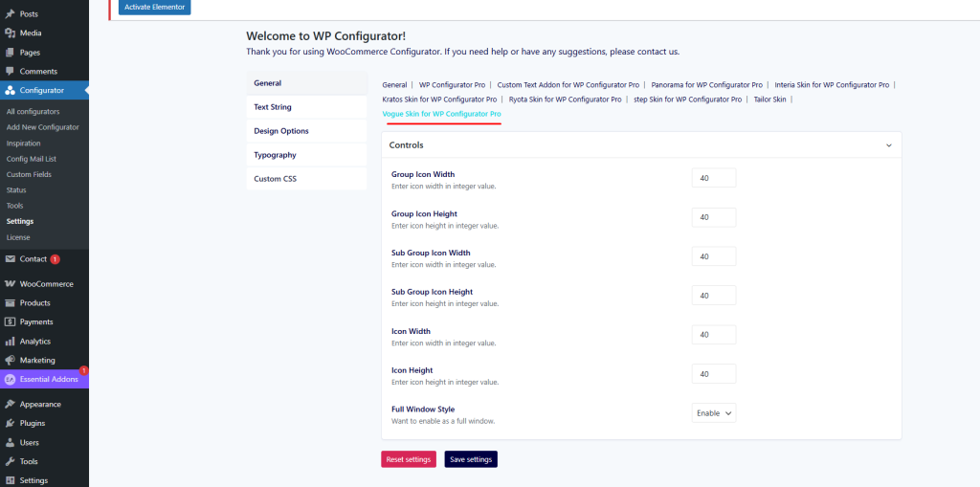
Task: Open Config Mail List submenu item
Action: pos(32,159)
